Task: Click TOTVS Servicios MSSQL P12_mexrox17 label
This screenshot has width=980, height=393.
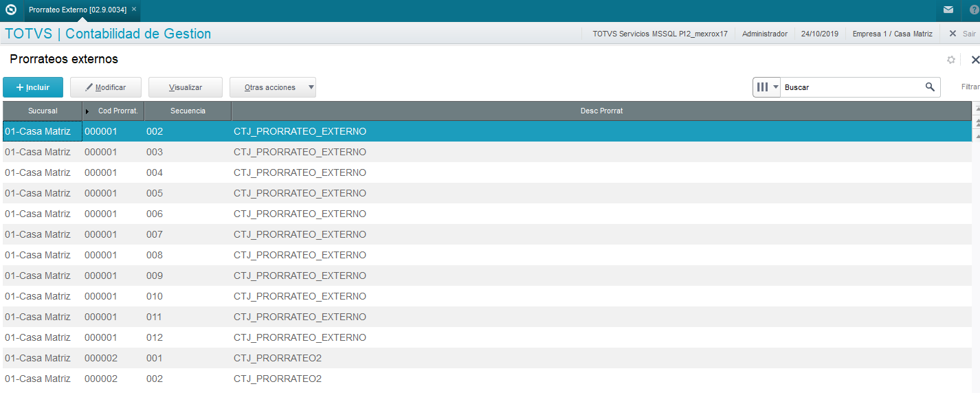Action: pyautogui.click(x=660, y=34)
